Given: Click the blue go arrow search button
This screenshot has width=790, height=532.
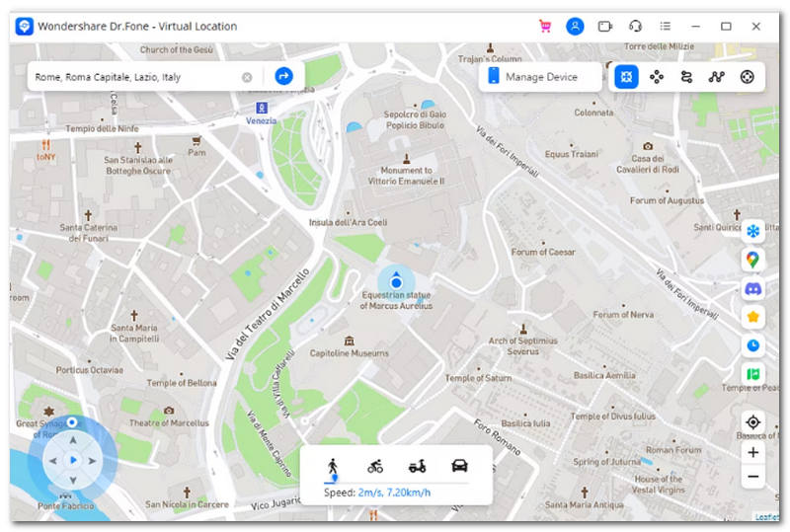Looking at the screenshot, I should [283, 77].
